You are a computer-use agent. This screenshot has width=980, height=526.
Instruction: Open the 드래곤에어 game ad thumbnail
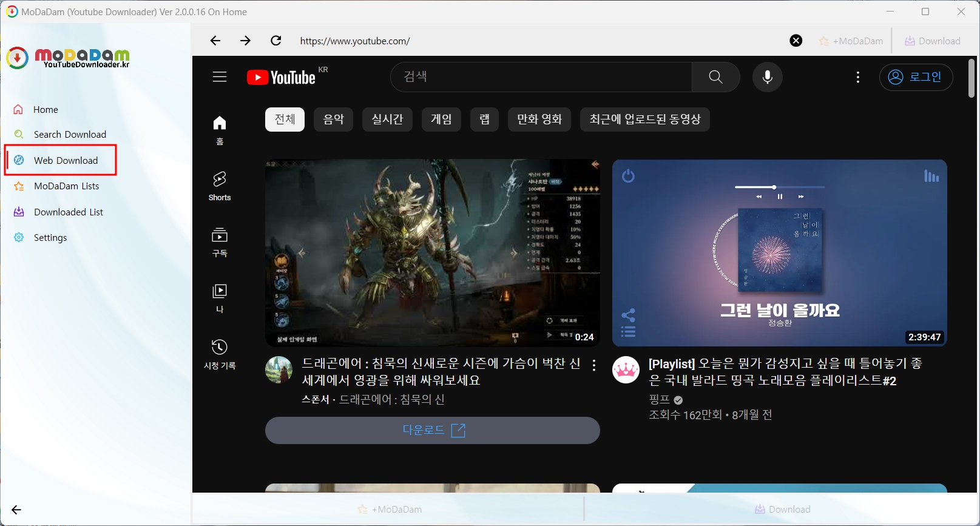(x=433, y=253)
